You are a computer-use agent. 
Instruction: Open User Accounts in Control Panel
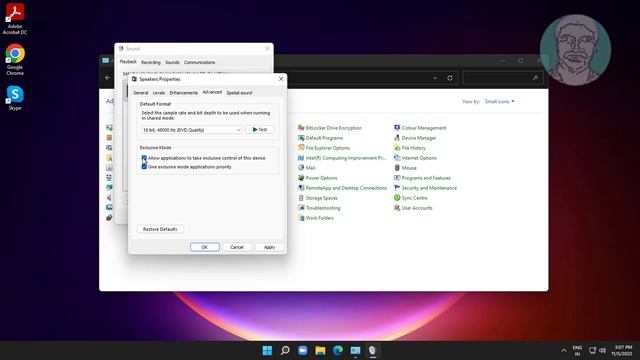tap(413, 208)
